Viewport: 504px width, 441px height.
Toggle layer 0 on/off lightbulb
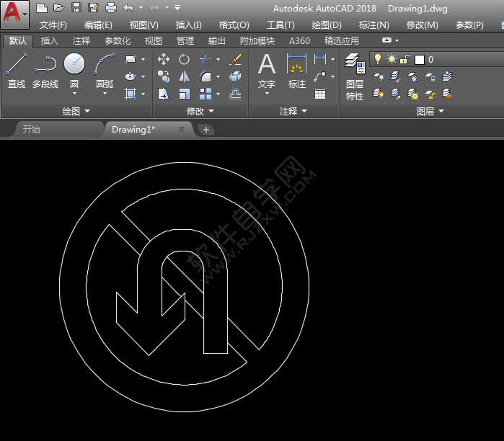(x=378, y=59)
